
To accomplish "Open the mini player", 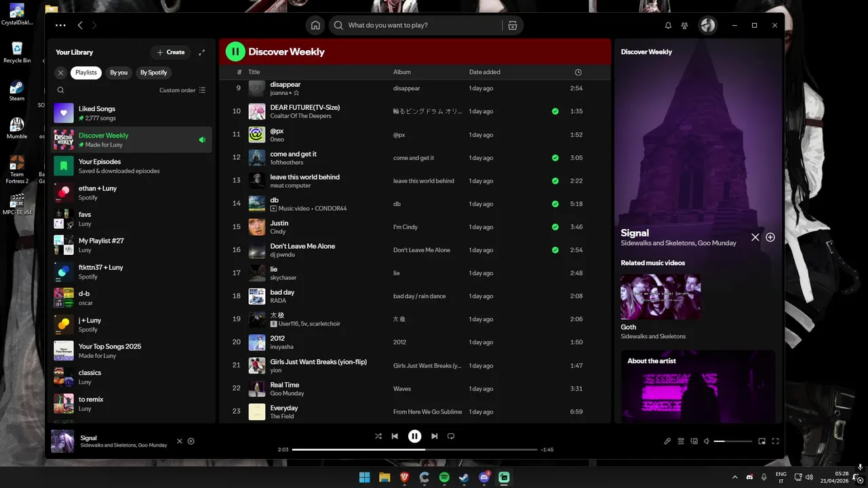I will click(x=762, y=441).
